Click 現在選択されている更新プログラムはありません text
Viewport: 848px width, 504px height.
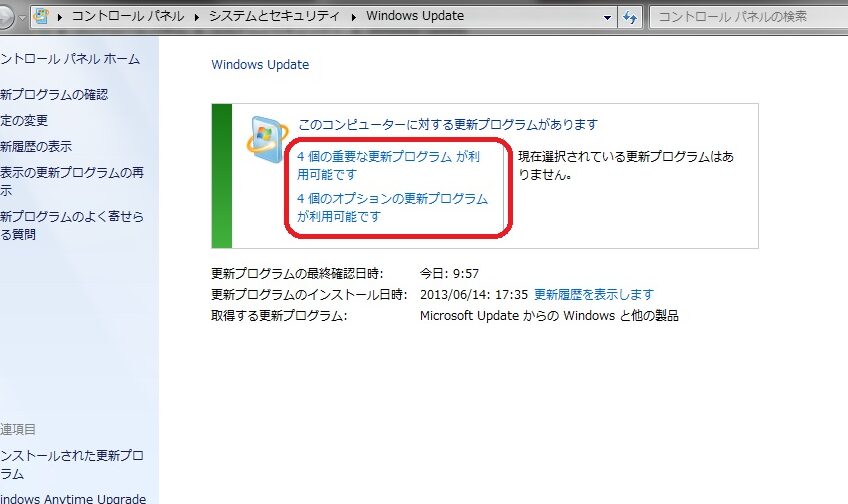click(626, 165)
